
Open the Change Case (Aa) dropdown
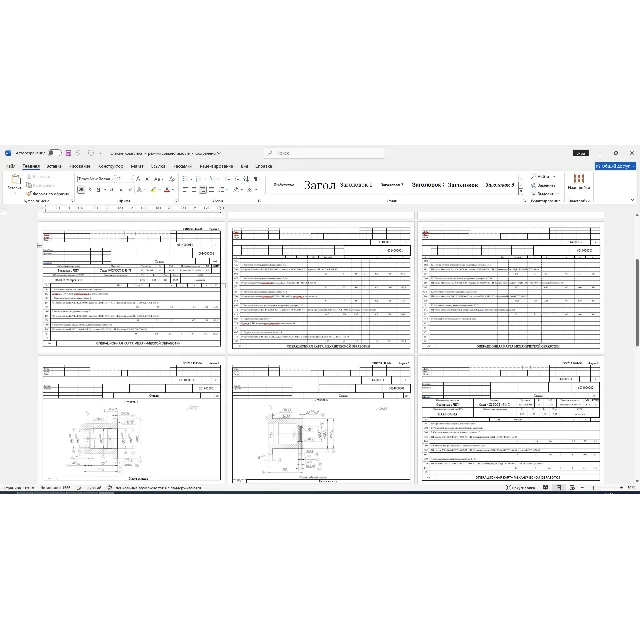click(159, 179)
